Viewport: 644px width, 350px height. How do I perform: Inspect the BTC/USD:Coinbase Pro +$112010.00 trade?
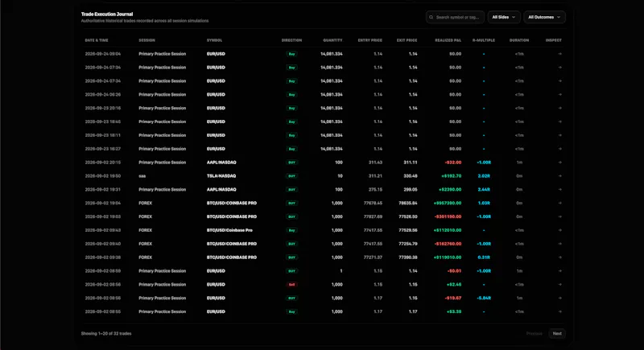[559, 230]
